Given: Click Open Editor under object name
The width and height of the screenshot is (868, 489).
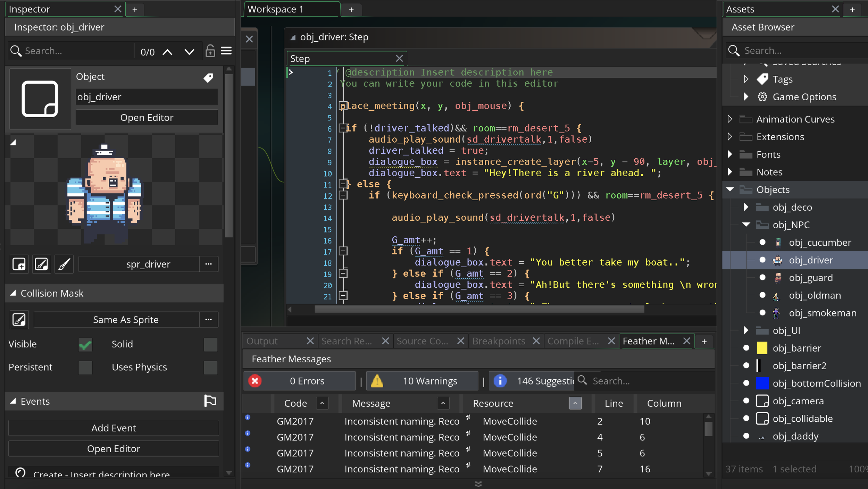Looking at the screenshot, I should (x=147, y=118).
